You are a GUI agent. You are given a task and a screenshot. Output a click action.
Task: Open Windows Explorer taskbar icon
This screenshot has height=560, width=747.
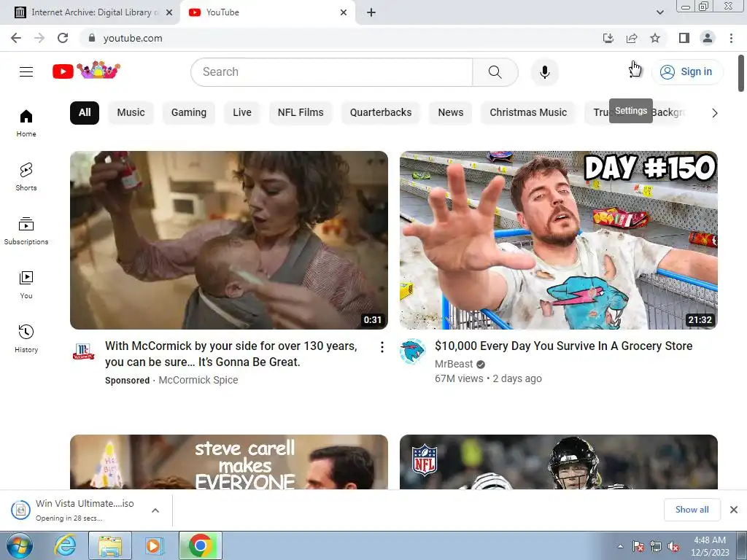110,545
